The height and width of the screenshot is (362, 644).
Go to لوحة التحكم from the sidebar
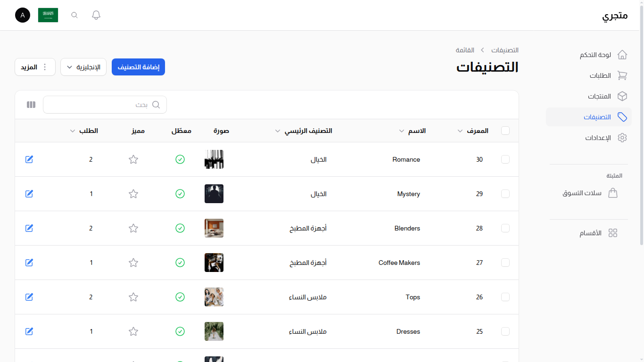[x=595, y=55]
